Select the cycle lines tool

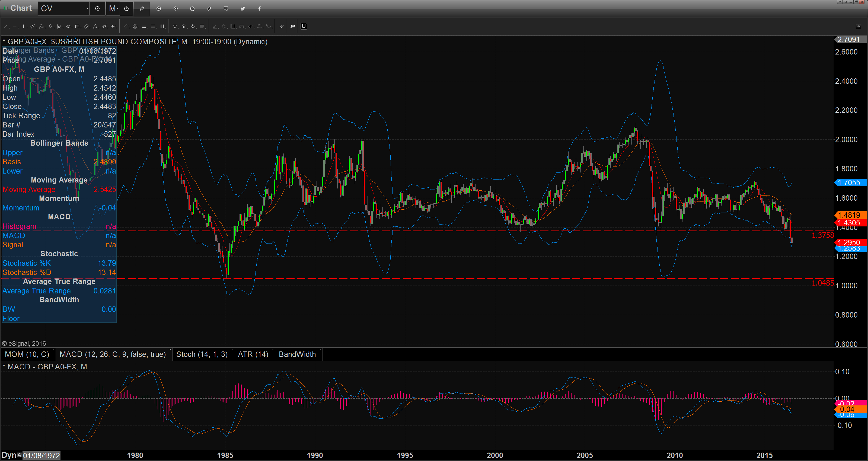[113, 26]
